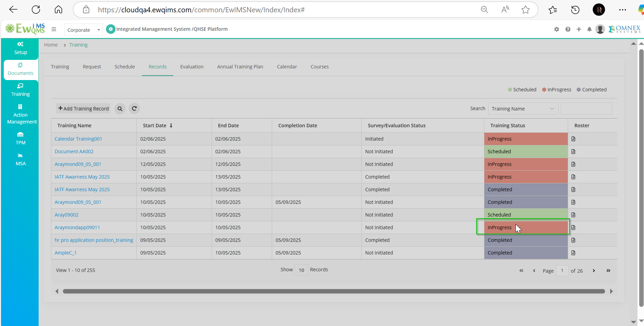The height and width of the screenshot is (326, 644).
Task: Reload the page with the browser refresh icon
Action: [36, 10]
